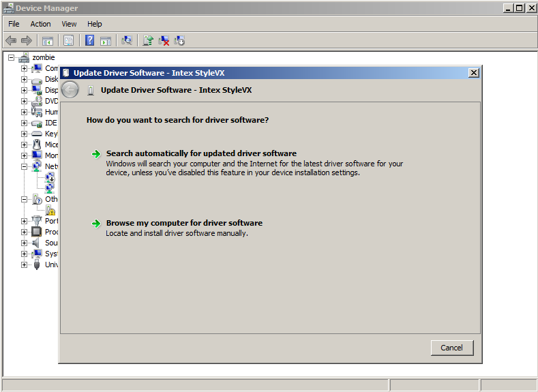The width and height of the screenshot is (538, 392).
Task: Collapse the zombie root node
Action: tap(12, 57)
